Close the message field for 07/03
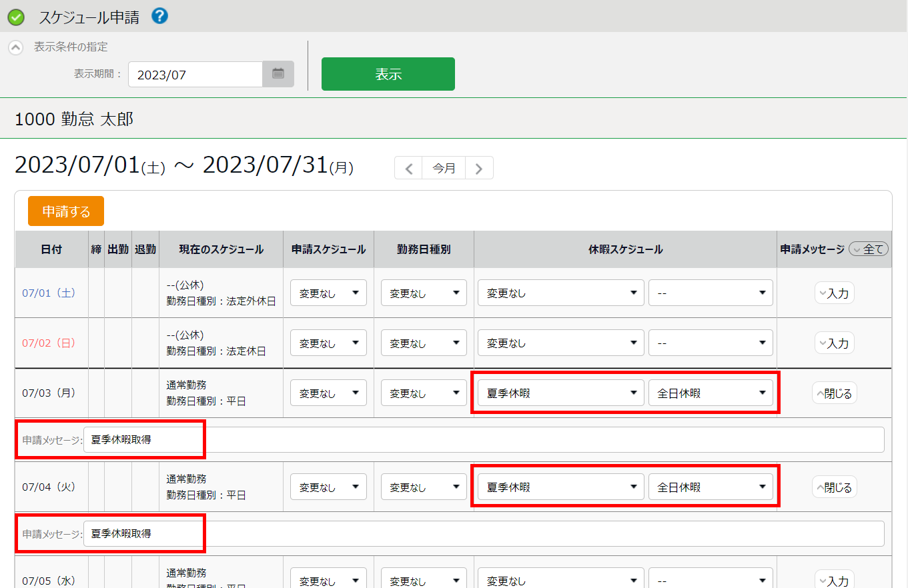This screenshot has width=908, height=588. click(x=834, y=393)
